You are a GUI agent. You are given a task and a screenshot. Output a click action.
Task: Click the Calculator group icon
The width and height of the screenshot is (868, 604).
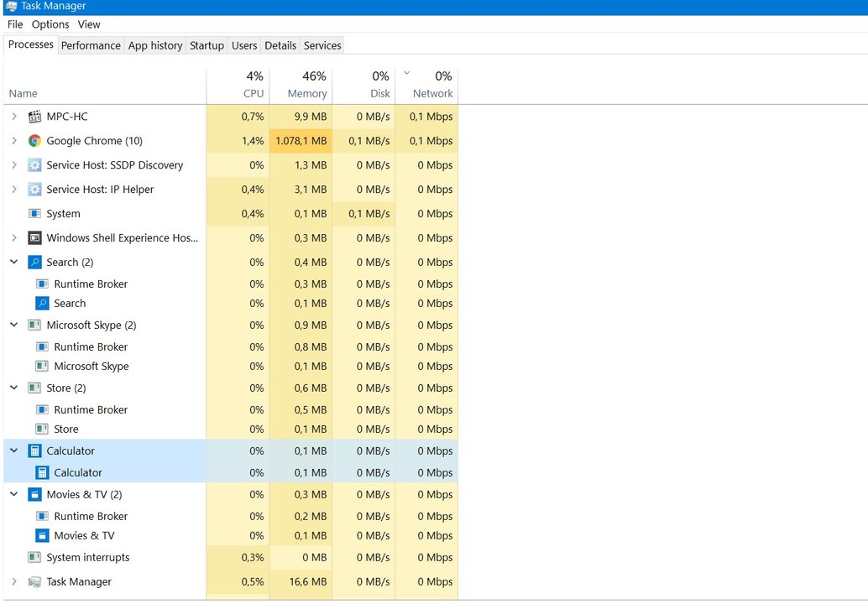(34, 450)
